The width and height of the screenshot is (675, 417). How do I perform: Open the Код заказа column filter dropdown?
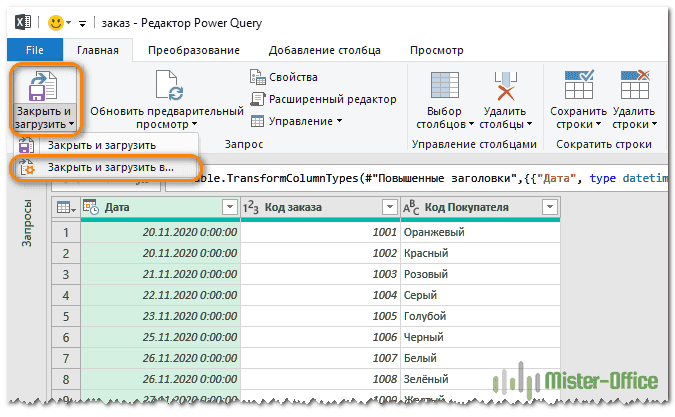[388, 207]
